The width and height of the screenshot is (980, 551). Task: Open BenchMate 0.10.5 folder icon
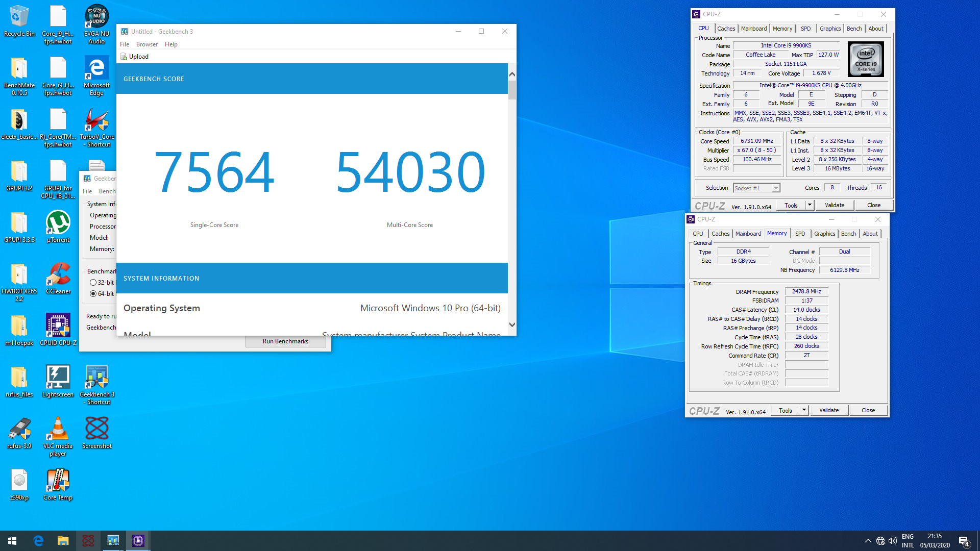19,76
